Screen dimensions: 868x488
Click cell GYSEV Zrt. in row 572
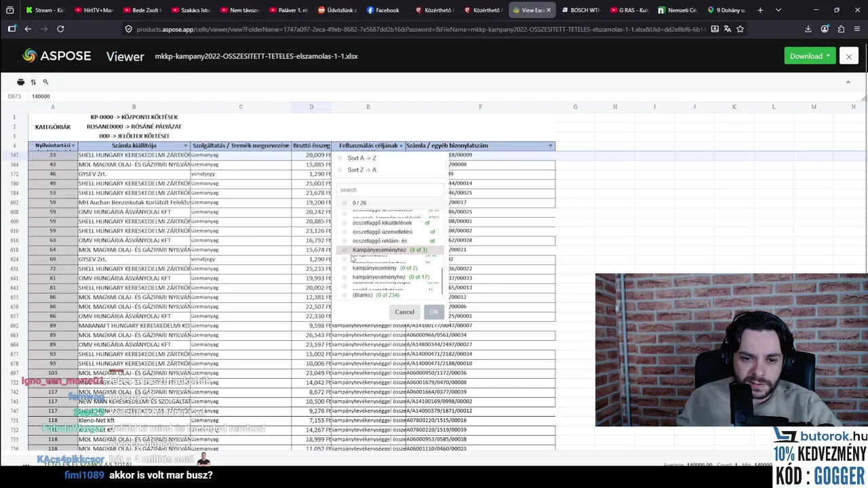[134, 174]
